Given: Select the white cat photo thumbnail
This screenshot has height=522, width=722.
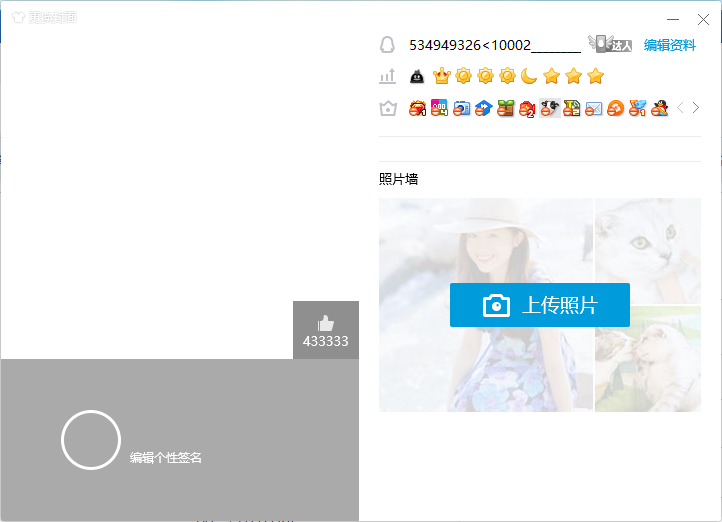Looking at the screenshot, I should coord(648,251).
